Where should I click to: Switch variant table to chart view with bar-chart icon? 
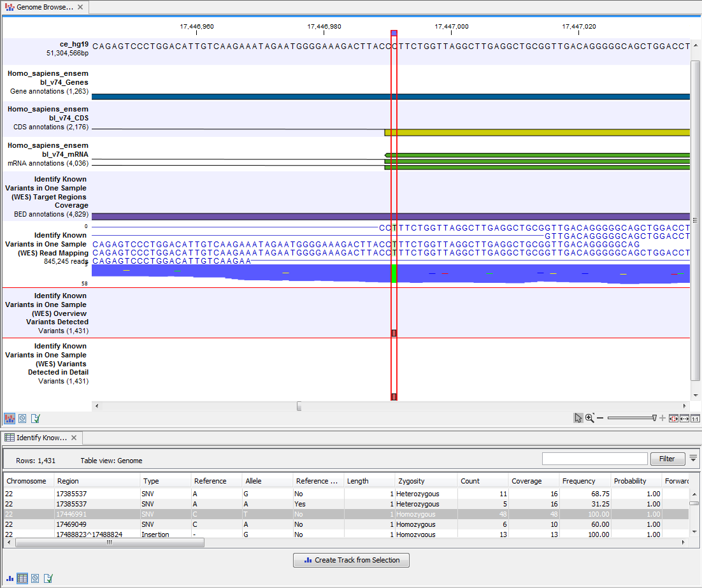point(10,578)
